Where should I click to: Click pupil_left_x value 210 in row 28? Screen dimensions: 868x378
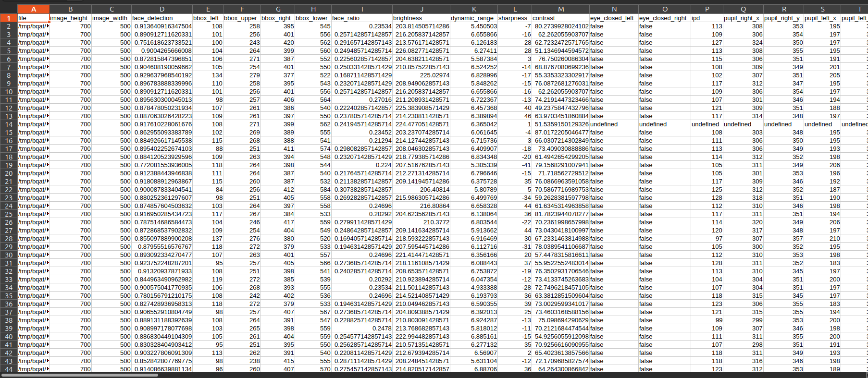coord(822,239)
